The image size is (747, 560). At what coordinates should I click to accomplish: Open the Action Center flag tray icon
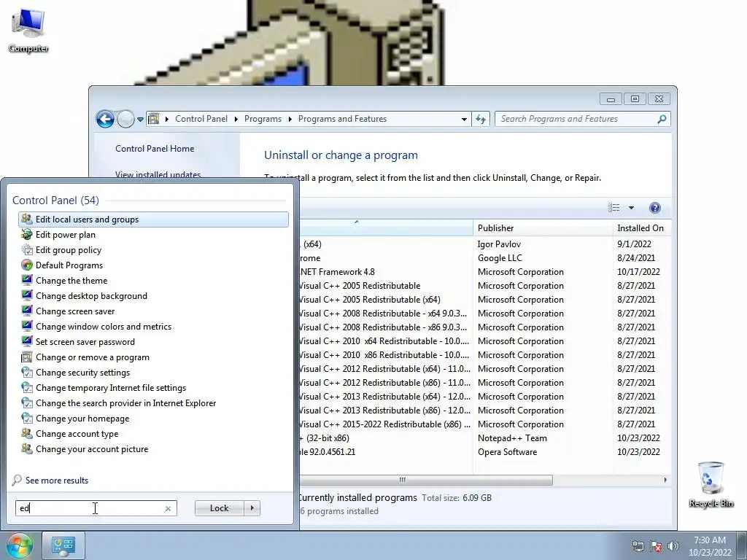tap(656, 546)
